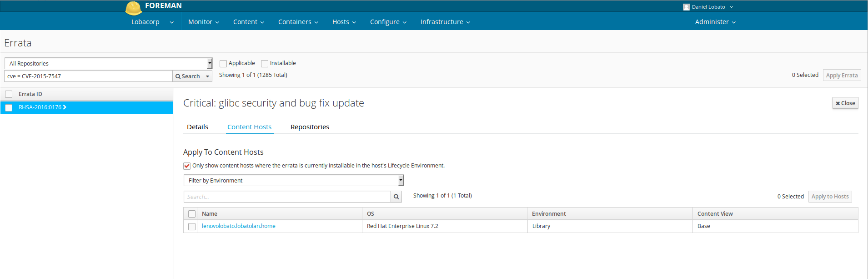Click the chevron arrow beside RHSA-2016:0176
The width and height of the screenshot is (868, 279).
coord(65,107)
